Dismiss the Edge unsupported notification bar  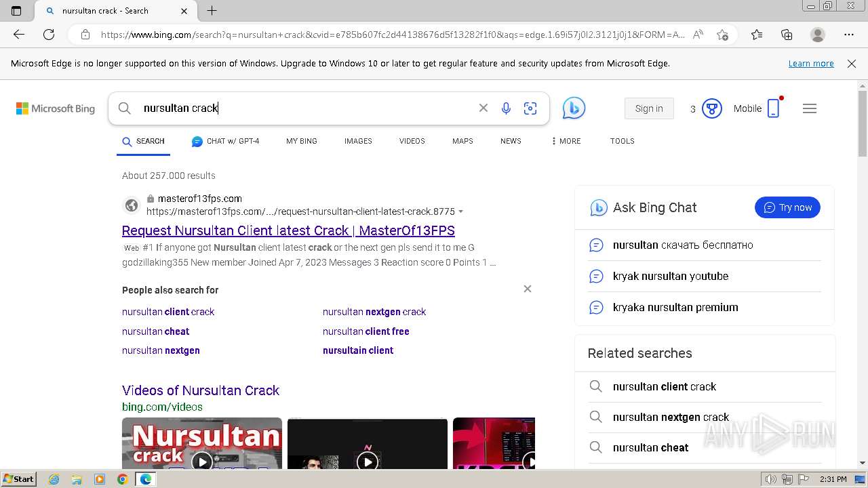[x=852, y=64]
